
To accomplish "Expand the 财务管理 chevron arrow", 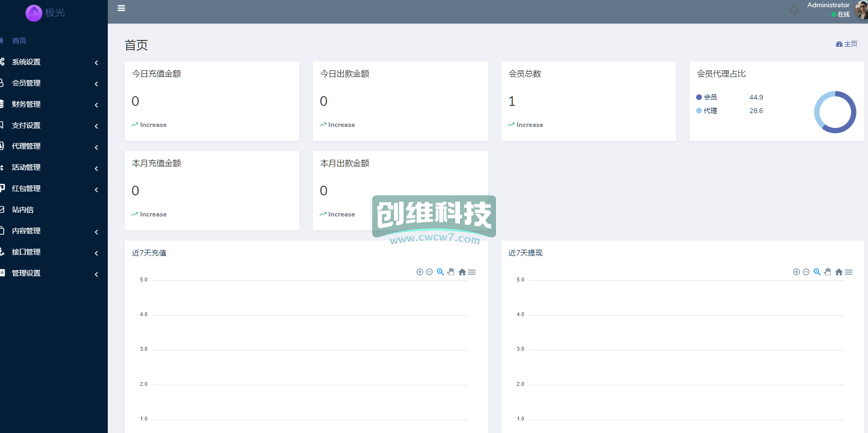I will [x=96, y=105].
